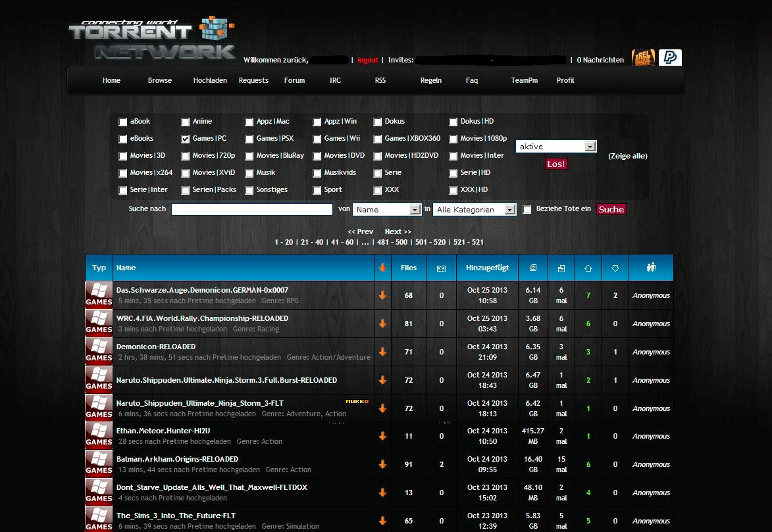772x532 pixels.
Task: Open Batman.Arkham.Origins-RELOADED torrent details
Action: (x=177, y=459)
